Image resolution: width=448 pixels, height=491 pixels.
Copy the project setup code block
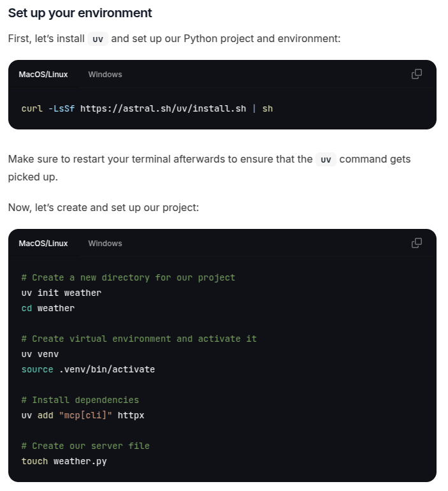pos(416,243)
